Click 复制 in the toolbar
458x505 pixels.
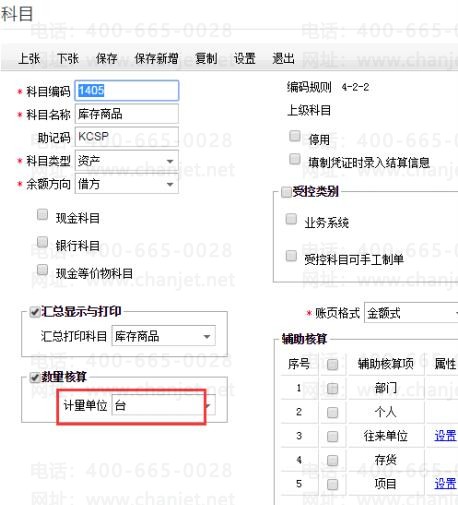point(206,59)
